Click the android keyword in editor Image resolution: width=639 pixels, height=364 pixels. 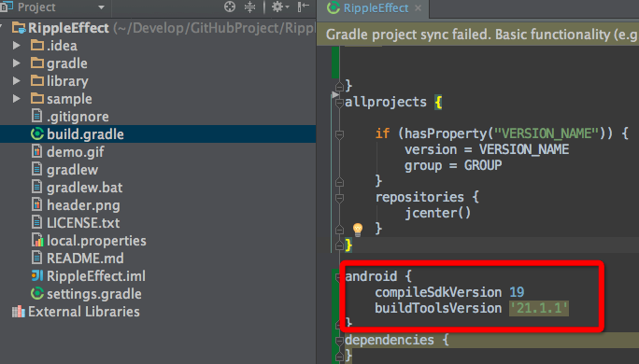[371, 276]
